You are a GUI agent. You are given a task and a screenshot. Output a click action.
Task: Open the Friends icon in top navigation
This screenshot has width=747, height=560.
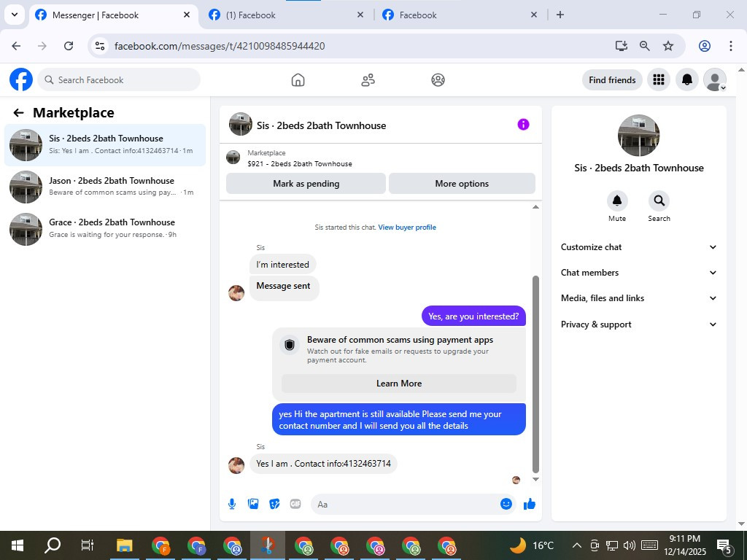(368, 80)
